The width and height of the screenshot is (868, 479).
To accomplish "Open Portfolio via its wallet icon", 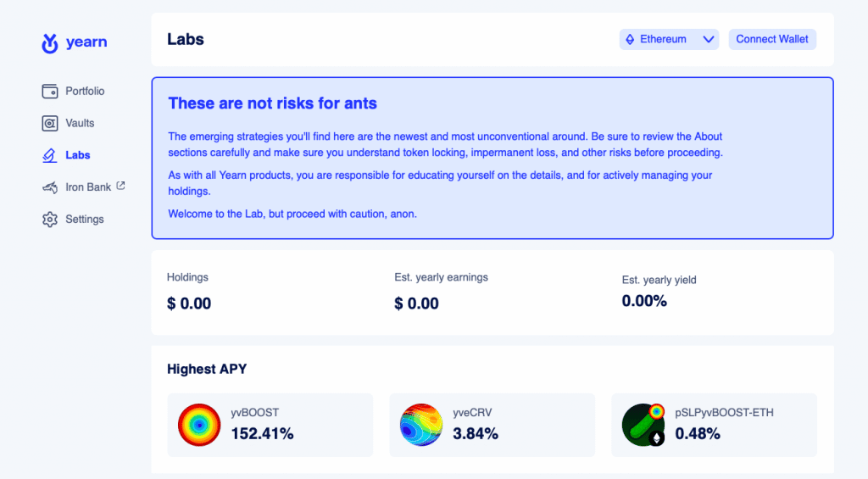I will (x=50, y=92).
